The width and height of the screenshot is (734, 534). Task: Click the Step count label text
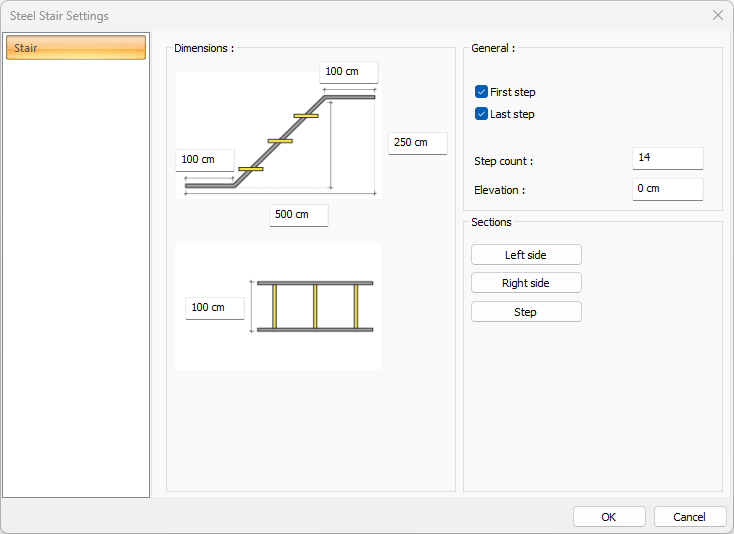(x=503, y=161)
